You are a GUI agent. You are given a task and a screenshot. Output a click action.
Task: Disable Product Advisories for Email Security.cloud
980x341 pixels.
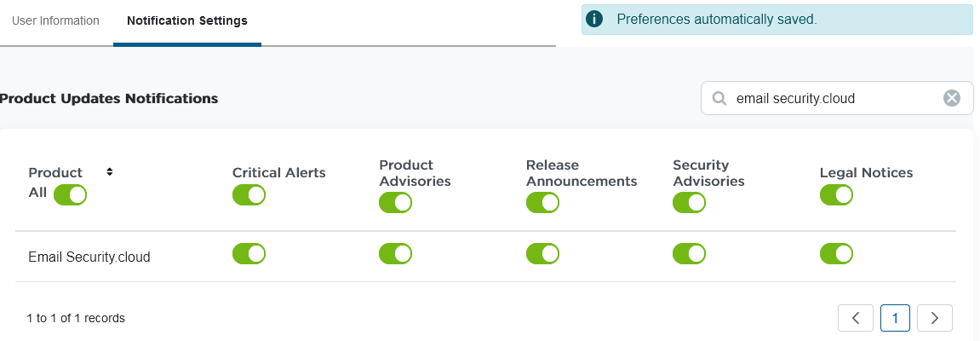(x=396, y=253)
